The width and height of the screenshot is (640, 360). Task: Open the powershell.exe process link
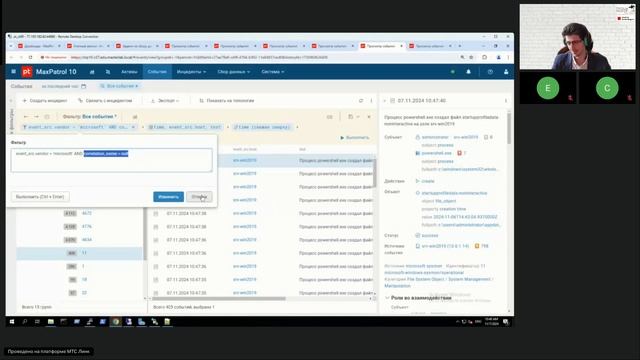(x=436, y=153)
